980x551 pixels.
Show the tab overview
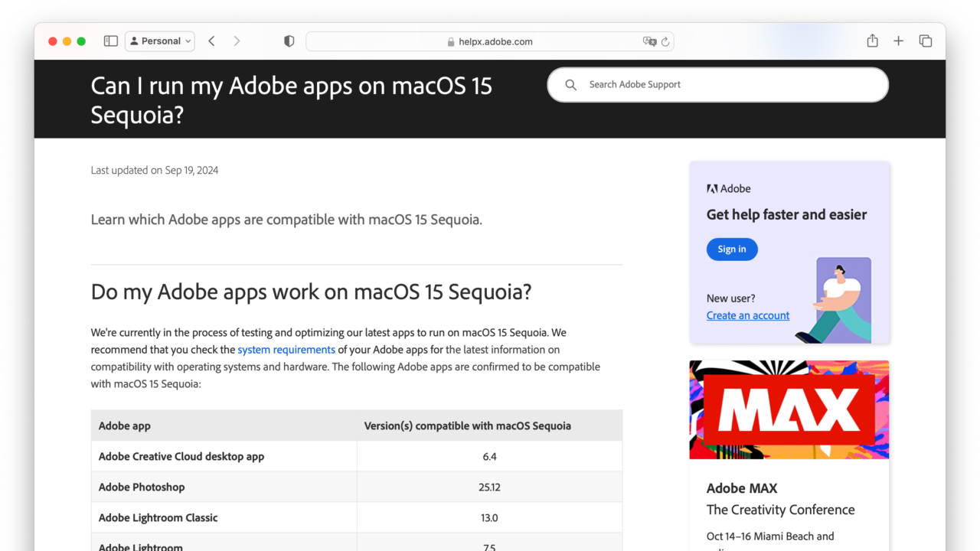coord(926,41)
